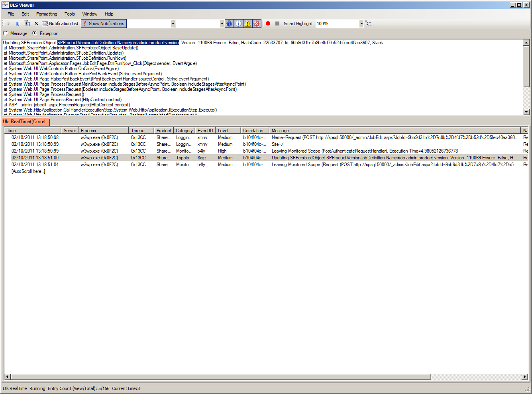
Task: Click the black X clear icon
Action: (36, 24)
